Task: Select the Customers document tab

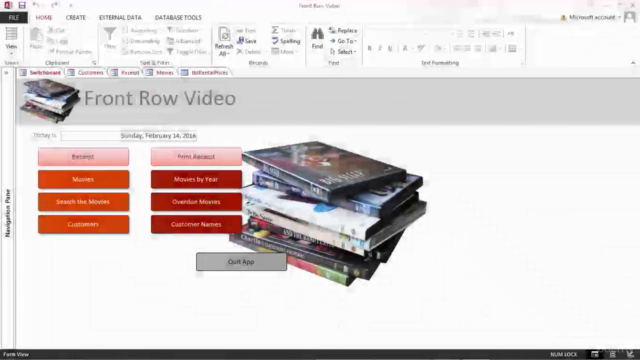Action: point(86,73)
